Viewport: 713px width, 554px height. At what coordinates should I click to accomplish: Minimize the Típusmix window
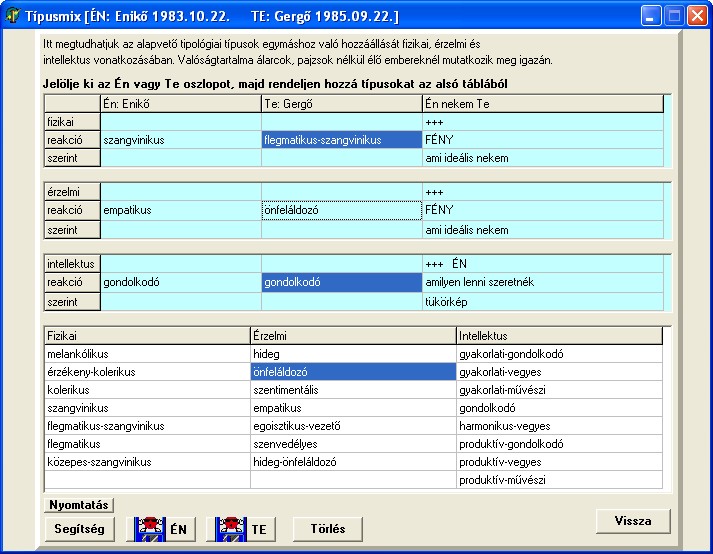pyautogui.click(x=651, y=16)
